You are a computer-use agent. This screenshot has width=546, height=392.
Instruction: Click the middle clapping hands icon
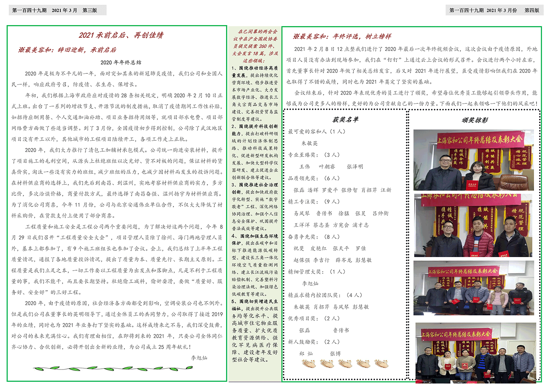(345, 363)
